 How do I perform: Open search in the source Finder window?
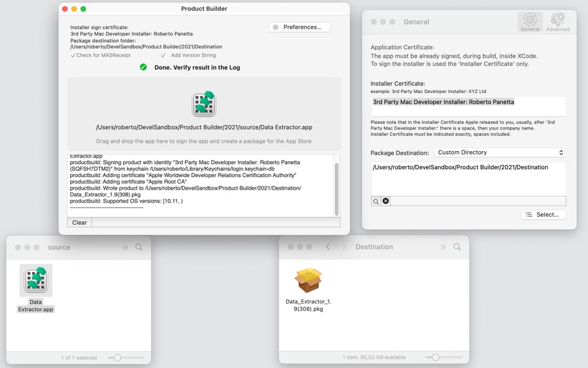(x=139, y=247)
